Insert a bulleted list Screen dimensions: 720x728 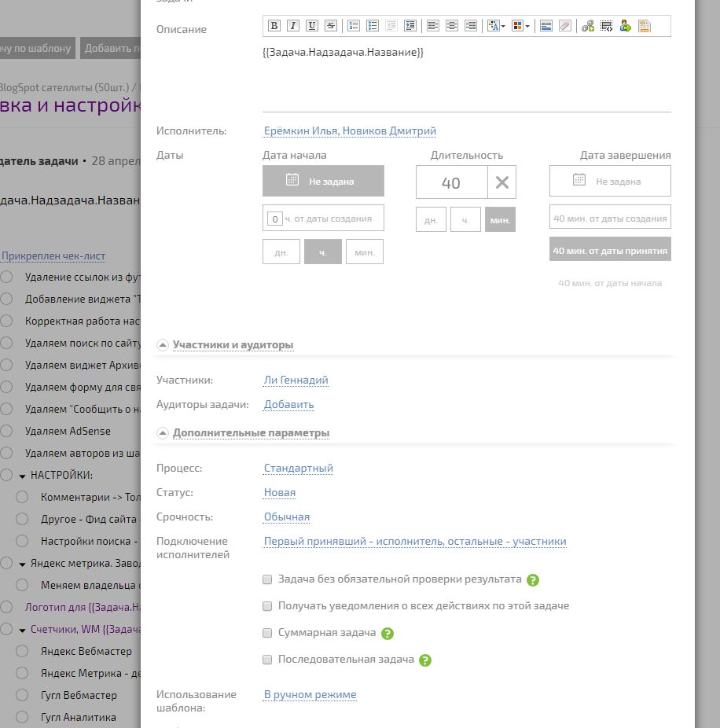(373, 26)
